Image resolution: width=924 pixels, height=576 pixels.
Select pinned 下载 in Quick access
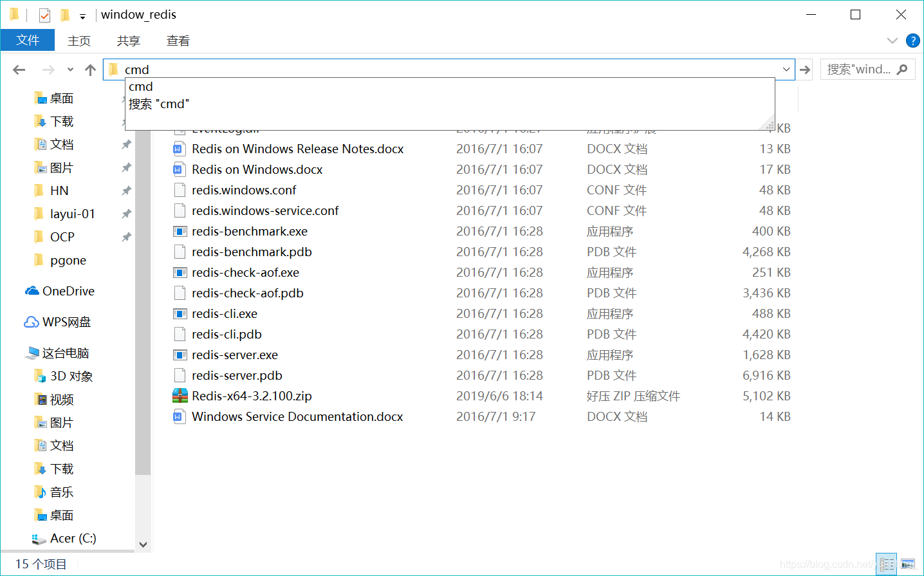62,122
